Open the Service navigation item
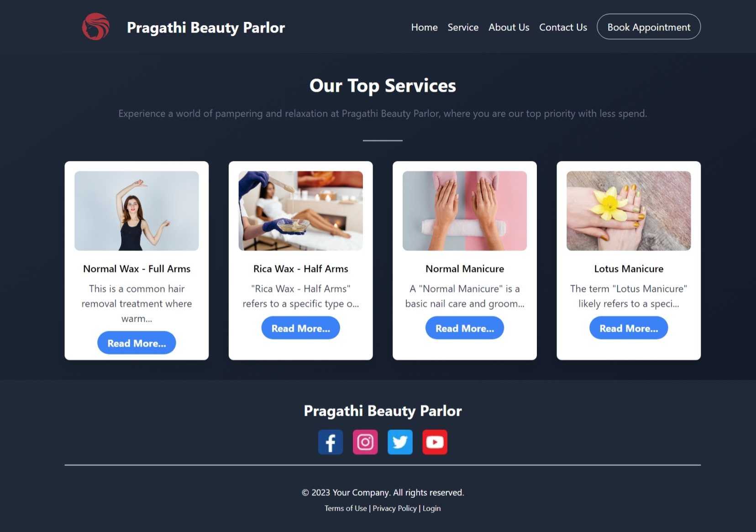The image size is (756, 532). [463, 27]
